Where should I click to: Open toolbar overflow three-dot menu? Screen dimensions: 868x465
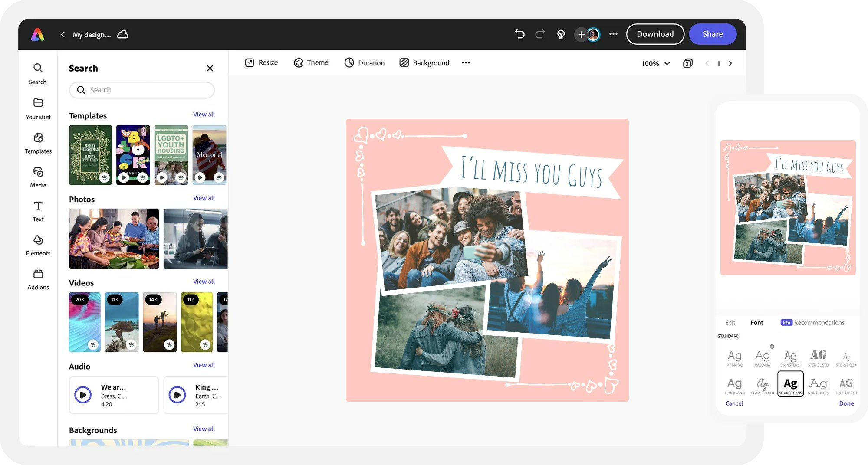pyautogui.click(x=466, y=63)
